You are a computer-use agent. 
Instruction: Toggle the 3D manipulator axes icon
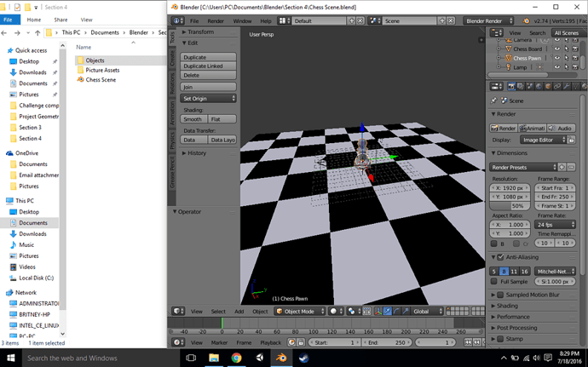coord(378,311)
